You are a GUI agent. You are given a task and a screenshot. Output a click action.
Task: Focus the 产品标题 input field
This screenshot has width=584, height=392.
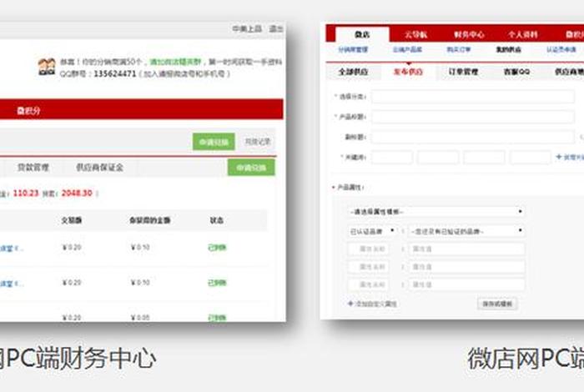(x=473, y=117)
